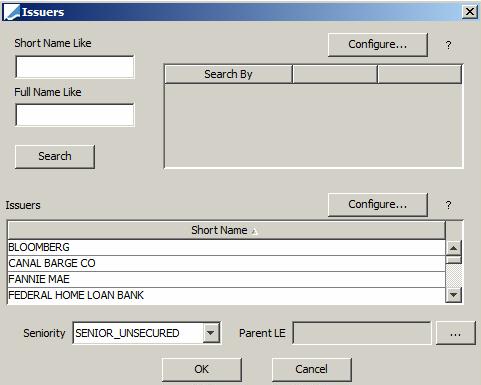Open Configure for the search criteria table

378,45
